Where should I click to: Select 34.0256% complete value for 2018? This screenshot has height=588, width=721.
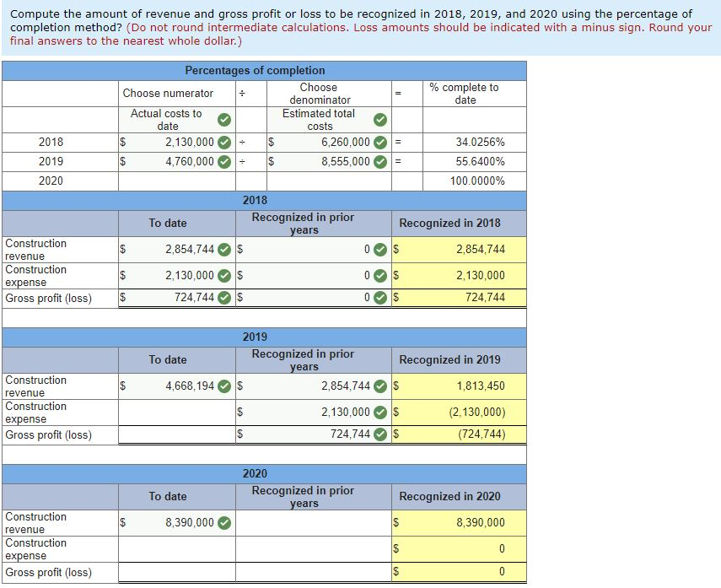click(x=480, y=143)
